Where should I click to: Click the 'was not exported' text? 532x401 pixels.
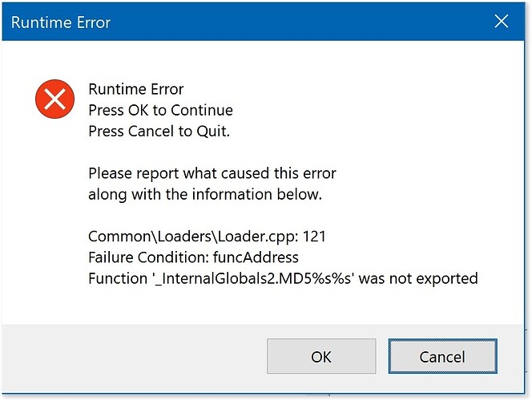point(418,279)
